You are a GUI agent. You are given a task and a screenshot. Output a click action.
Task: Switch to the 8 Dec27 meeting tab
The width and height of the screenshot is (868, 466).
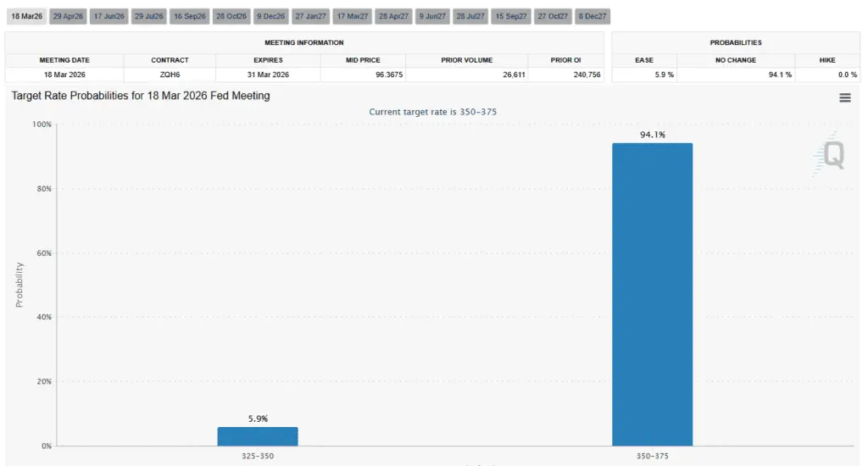592,16
